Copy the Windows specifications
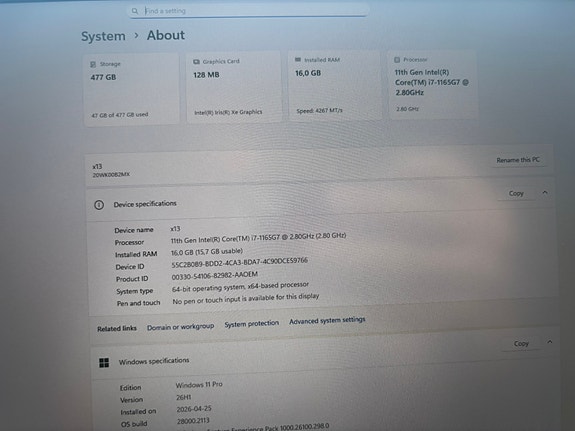The height and width of the screenshot is (431, 575). pyautogui.click(x=521, y=344)
